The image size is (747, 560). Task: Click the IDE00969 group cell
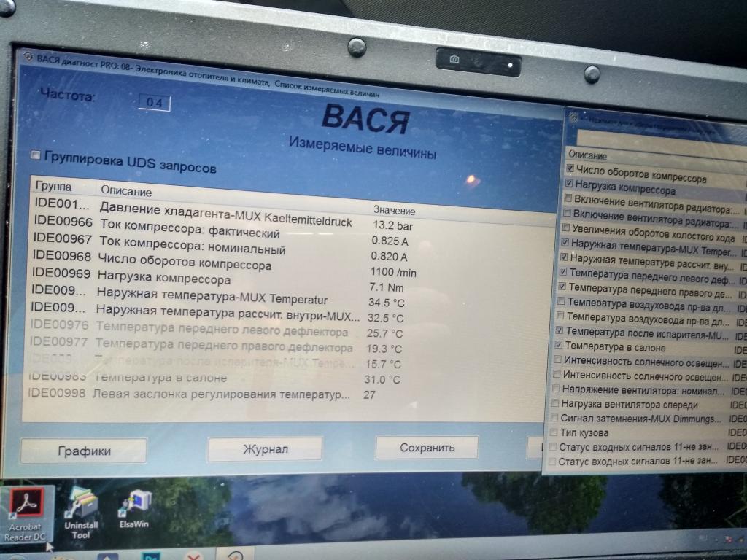click(x=61, y=273)
